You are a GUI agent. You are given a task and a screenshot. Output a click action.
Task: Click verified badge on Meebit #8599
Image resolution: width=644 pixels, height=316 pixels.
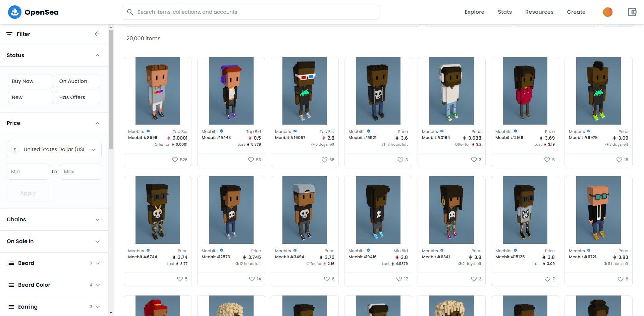[148, 131]
